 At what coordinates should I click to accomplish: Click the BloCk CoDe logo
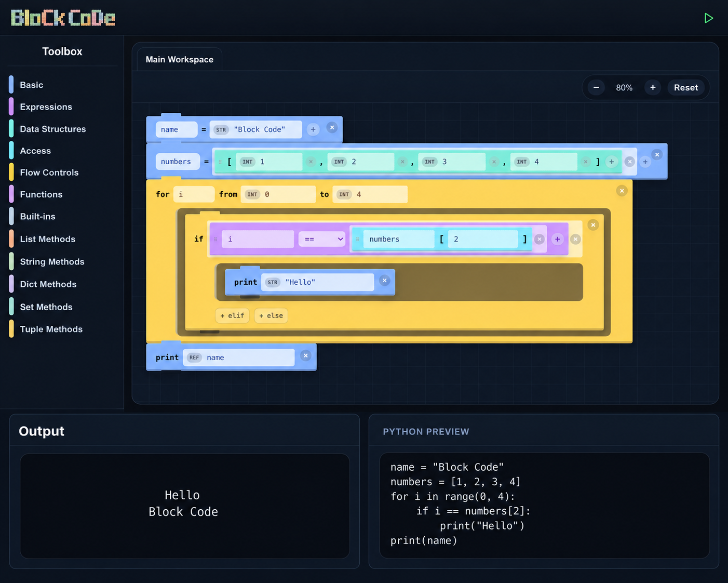(x=63, y=18)
